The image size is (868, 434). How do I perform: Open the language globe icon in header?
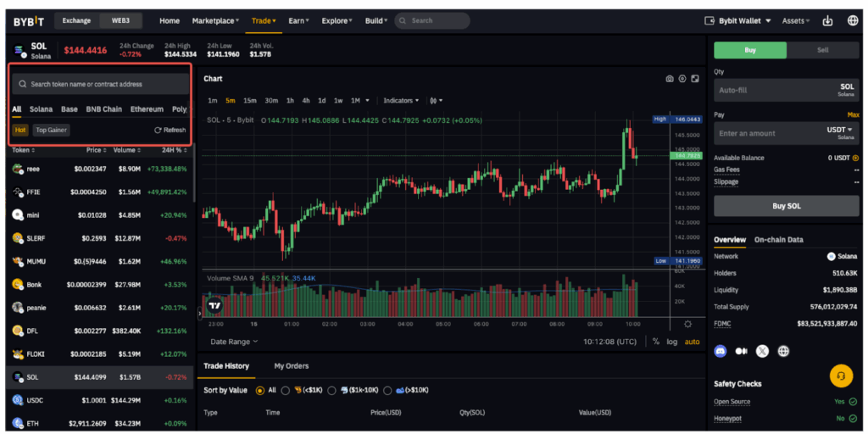pos(853,20)
